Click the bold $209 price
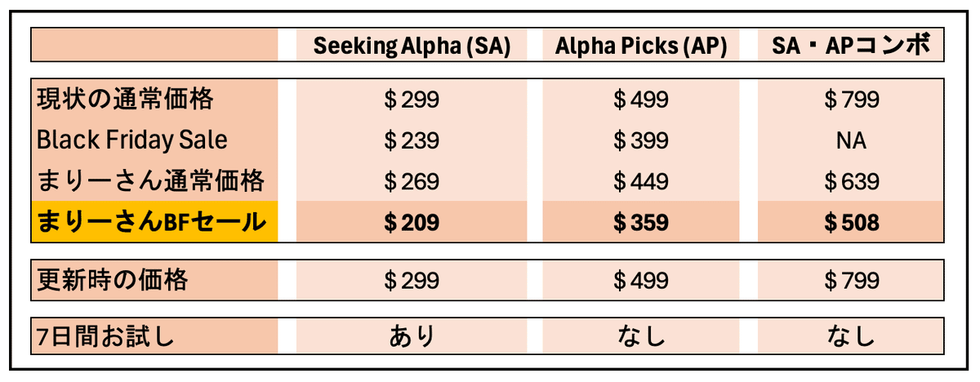Viewport: 980px width, 382px height. click(412, 222)
